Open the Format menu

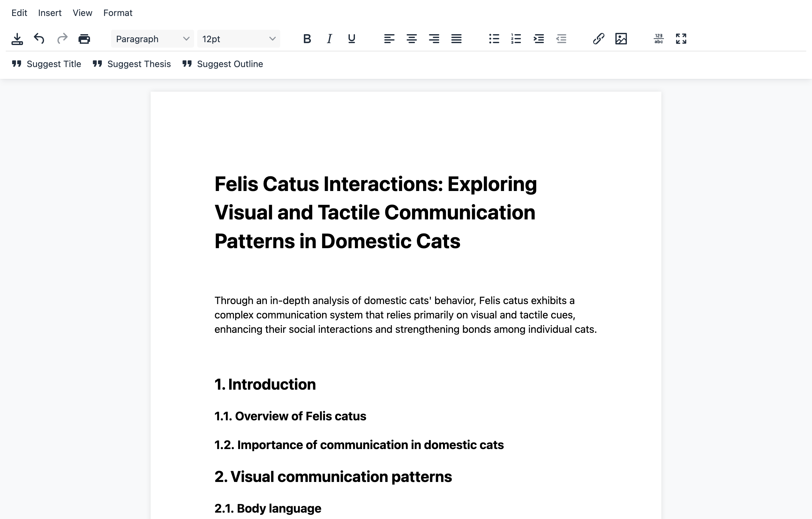pos(118,13)
